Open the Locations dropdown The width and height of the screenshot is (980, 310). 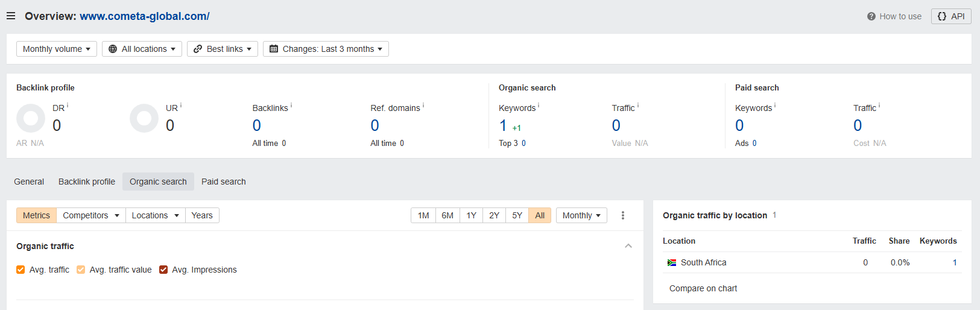(x=156, y=215)
